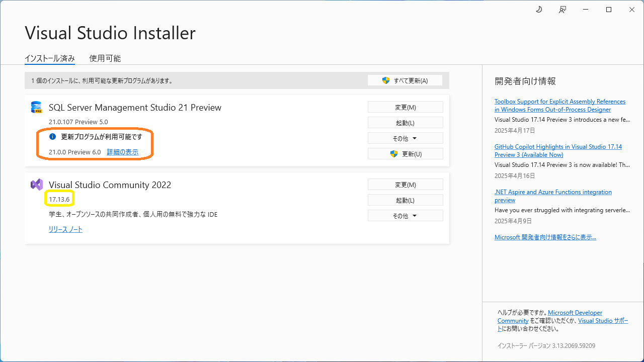Click 変更(M) for Visual Studio Community 2022
The width and height of the screenshot is (644, 362).
(406, 185)
